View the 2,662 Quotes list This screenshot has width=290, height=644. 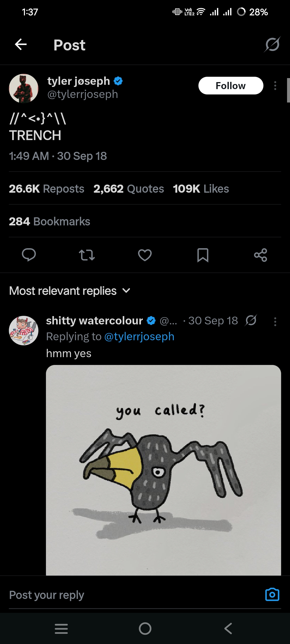click(129, 189)
